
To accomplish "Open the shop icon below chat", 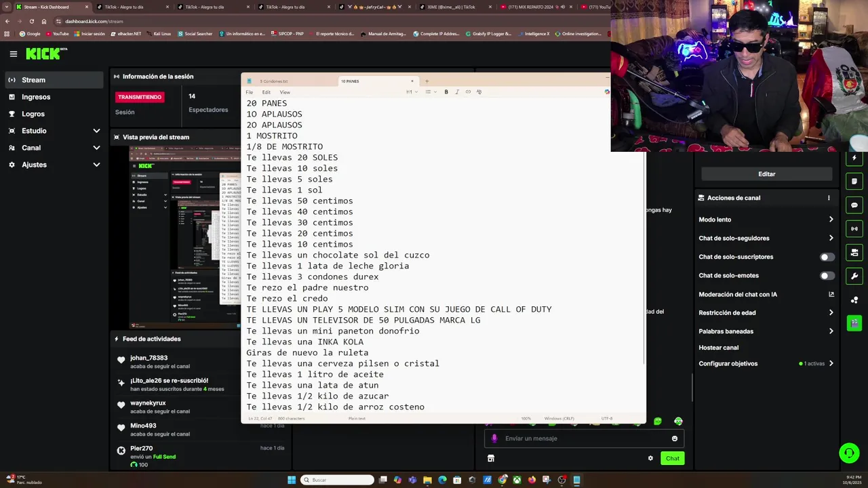I will [491, 458].
